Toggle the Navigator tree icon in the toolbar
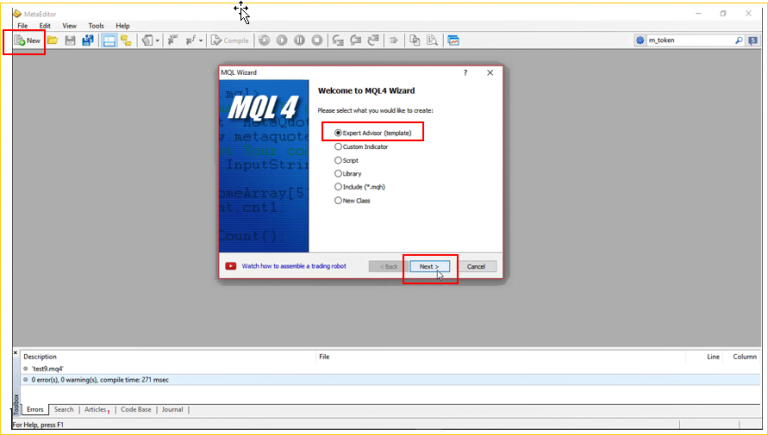 click(126, 41)
